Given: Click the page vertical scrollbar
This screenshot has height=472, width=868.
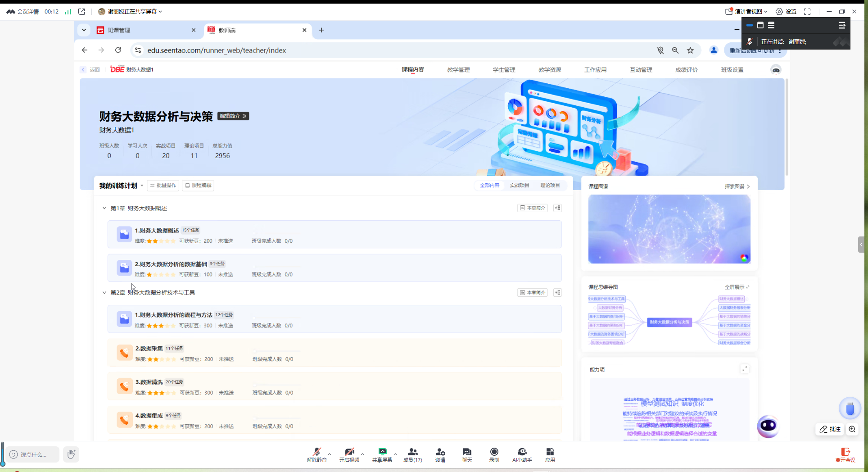Looking at the screenshot, I should (x=787, y=127).
